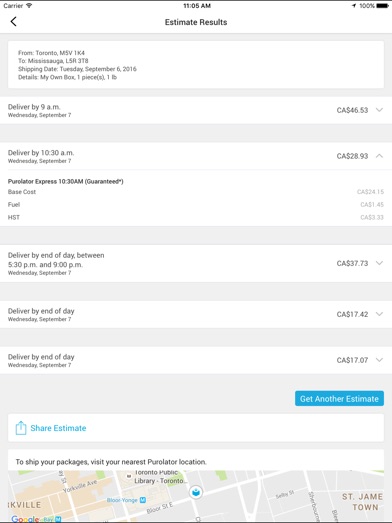Tap the share icon beside Share Estimate
392x523 pixels.
point(21,428)
